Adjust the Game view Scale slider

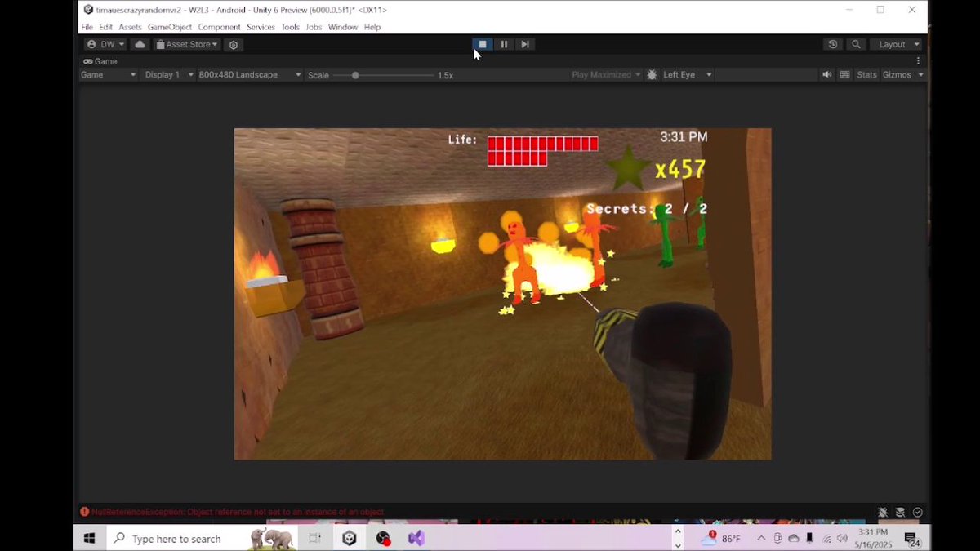tap(355, 74)
